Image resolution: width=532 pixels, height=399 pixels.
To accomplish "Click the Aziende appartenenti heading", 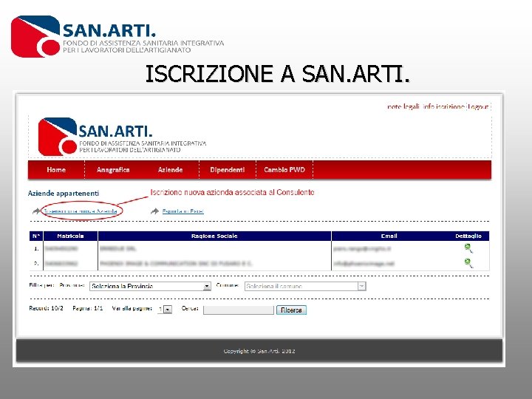I will click(x=64, y=194).
